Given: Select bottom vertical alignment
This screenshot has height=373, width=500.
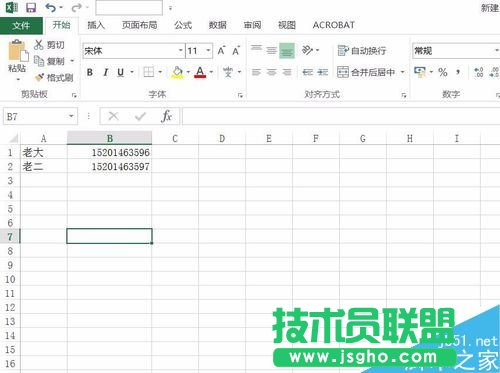Looking at the screenshot, I should [287, 51].
